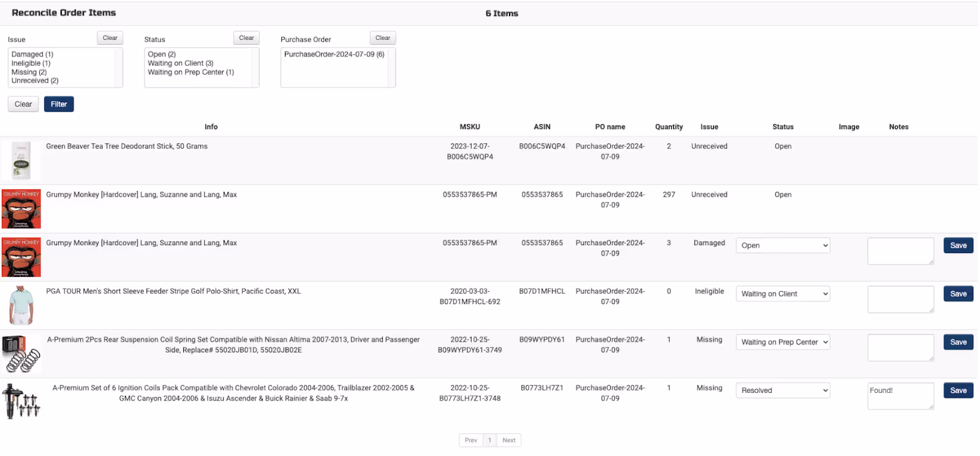Click ASIN B09WYPDY61
Viewport: 980px width, 456px height.
point(542,340)
